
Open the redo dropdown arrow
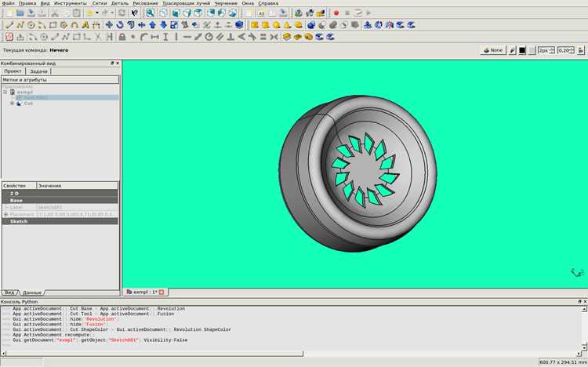point(112,13)
